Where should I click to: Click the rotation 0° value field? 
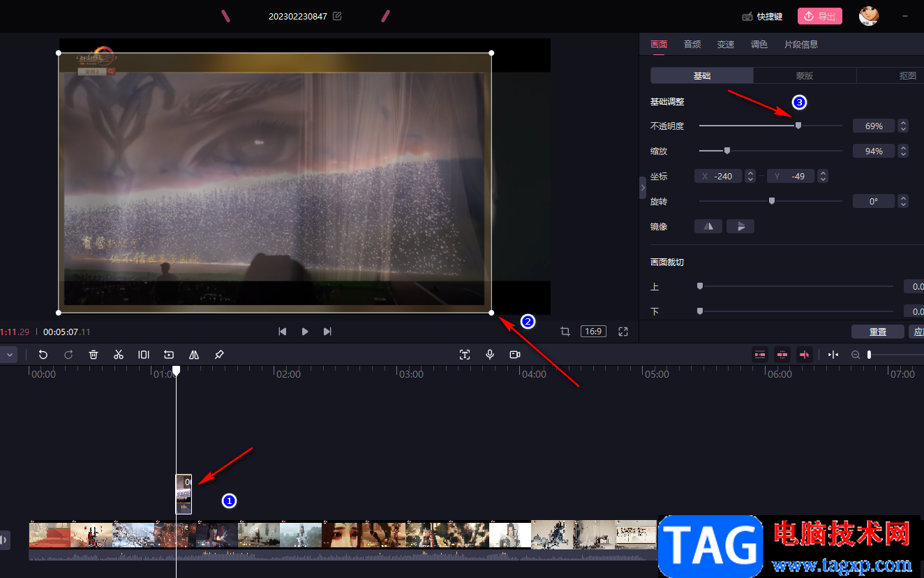[874, 202]
